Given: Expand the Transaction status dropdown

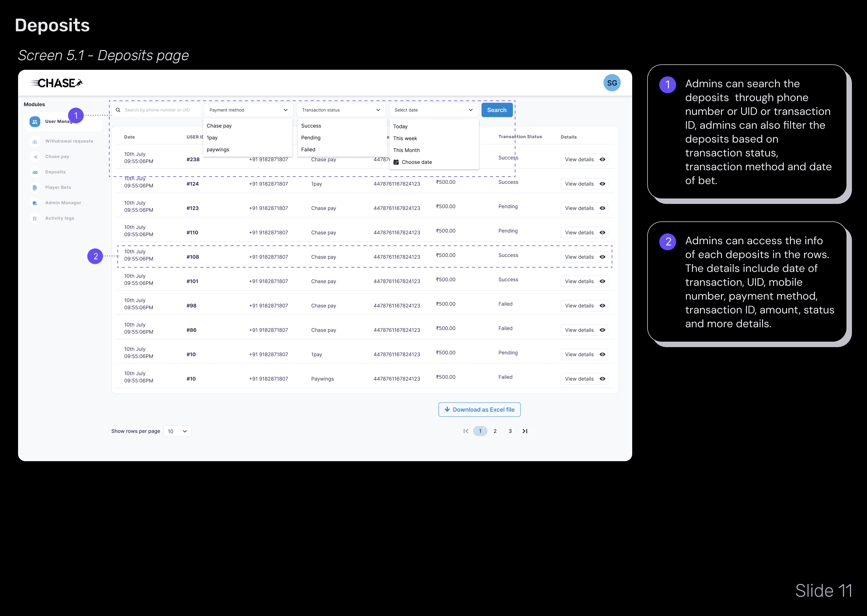Looking at the screenshot, I should point(341,110).
